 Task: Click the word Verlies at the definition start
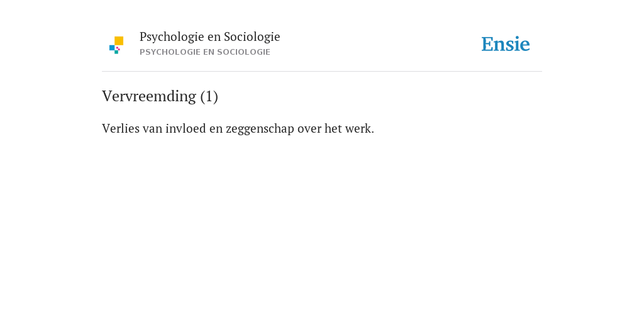click(115, 128)
